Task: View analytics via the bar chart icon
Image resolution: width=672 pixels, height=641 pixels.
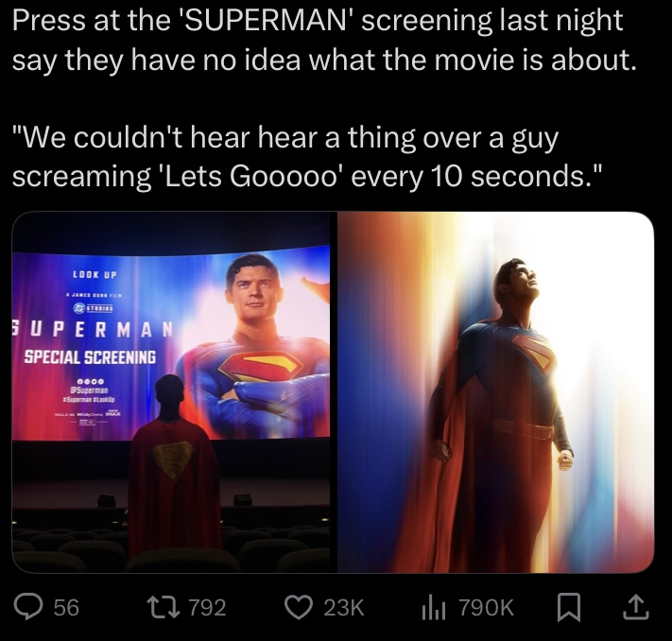Action: (435, 608)
